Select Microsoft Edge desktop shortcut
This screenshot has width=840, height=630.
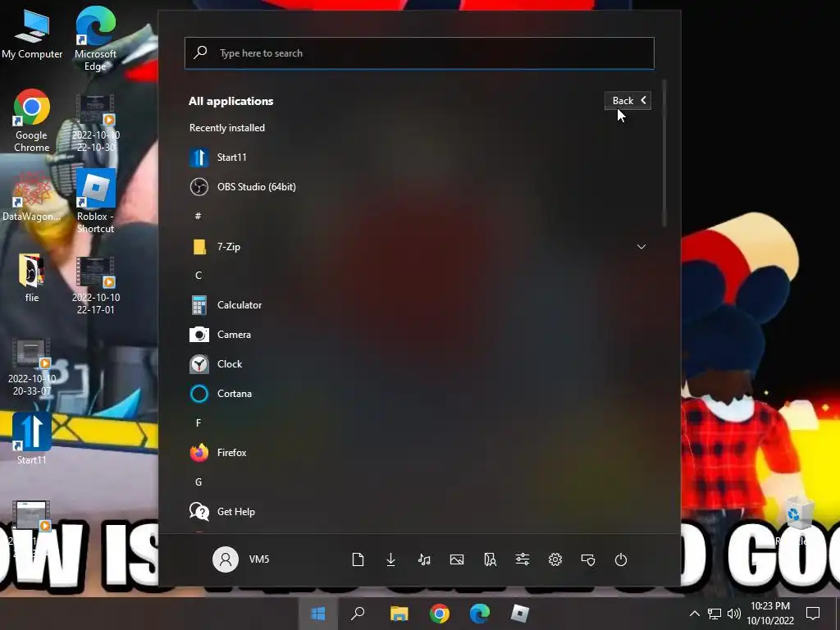pos(95,39)
